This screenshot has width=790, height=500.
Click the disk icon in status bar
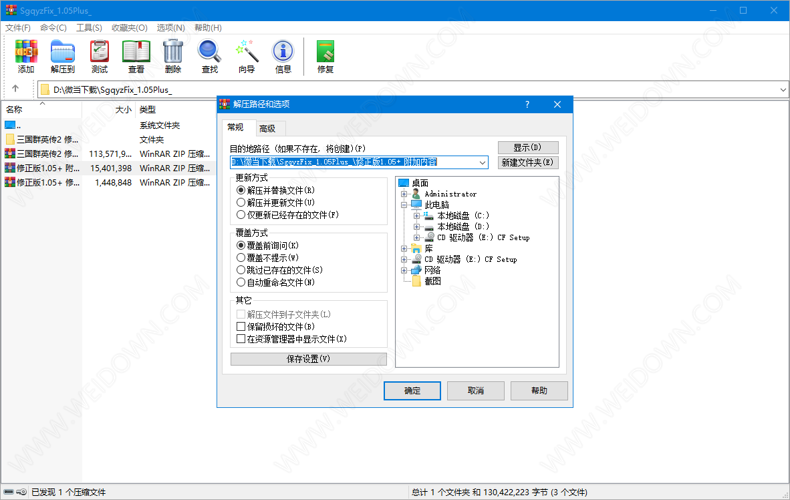[9, 492]
